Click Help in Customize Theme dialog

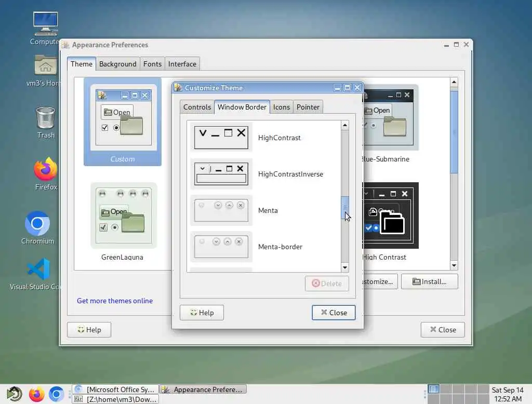pyautogui.click(x=202, y=313)
